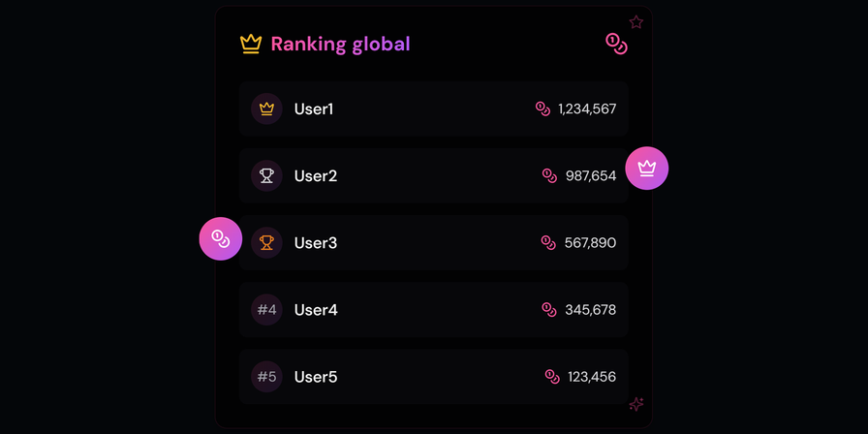Click User2's silver trophy rank icon
This screenshot has width=868, height=434.
[266, 176]
